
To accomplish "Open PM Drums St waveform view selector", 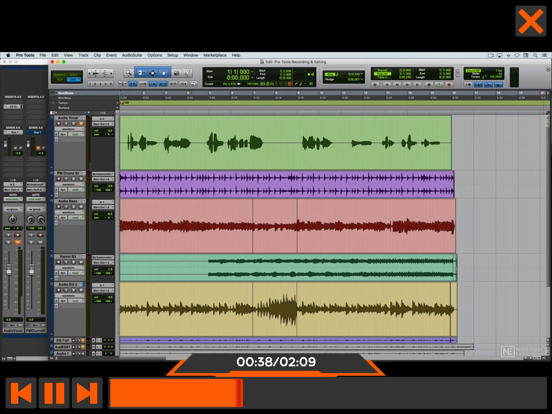I will [x=69, y=184].
